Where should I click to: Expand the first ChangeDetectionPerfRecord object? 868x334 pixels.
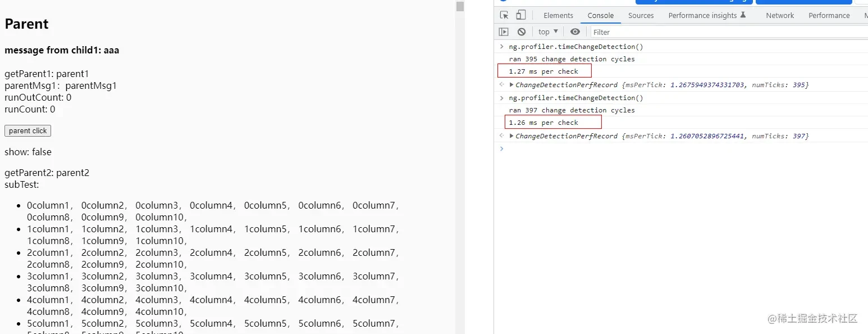point(511,85)
